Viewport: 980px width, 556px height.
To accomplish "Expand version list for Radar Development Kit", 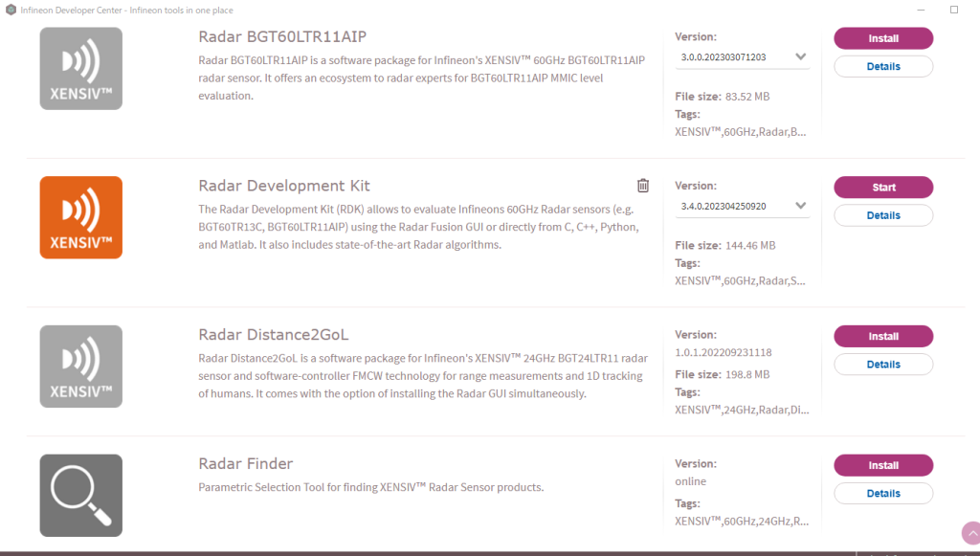I will pyautogui.click(x=800, y=206).
